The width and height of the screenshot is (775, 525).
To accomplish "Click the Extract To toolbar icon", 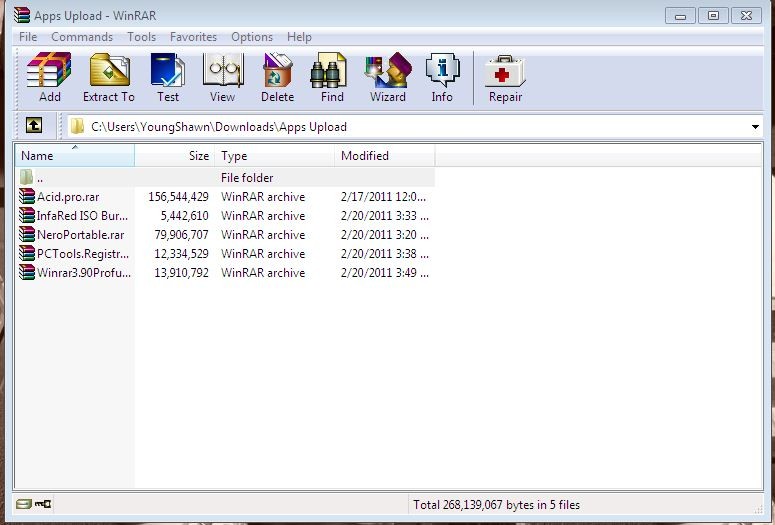I will [108, 78].
